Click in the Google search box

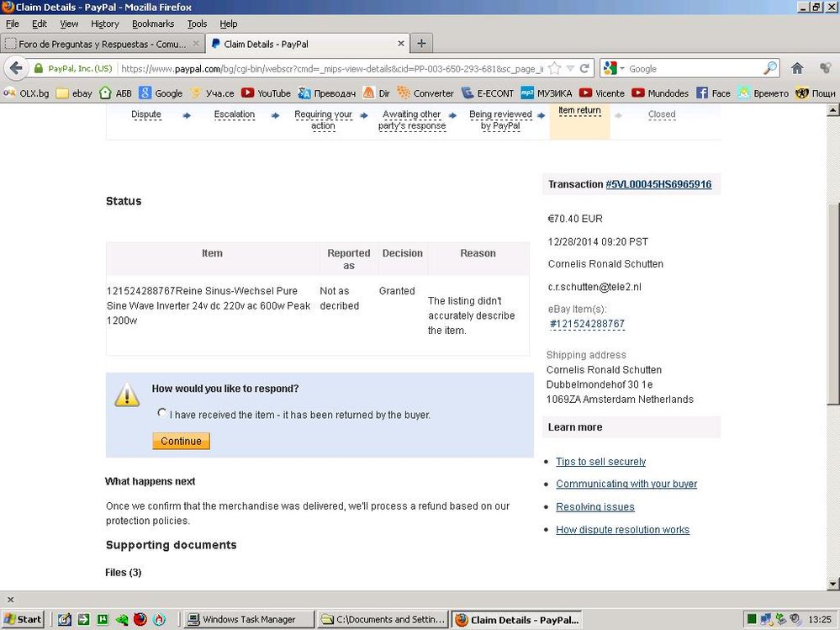coord(695,69)
